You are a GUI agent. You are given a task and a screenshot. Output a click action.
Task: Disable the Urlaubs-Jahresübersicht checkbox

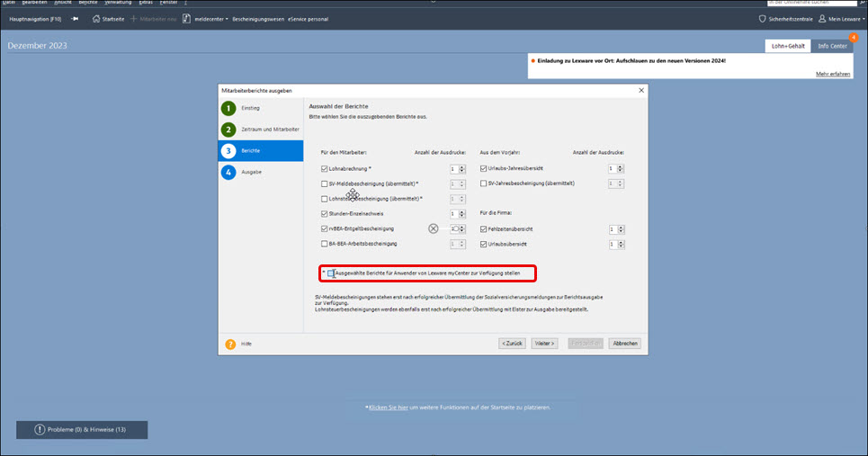click(x=483, y=168)
